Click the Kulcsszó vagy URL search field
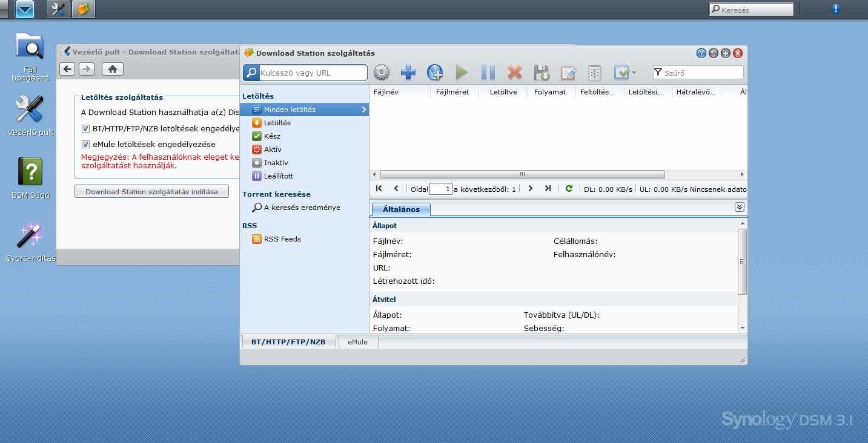The width and height of the screenshot is (868, 443). pos(313,73)
